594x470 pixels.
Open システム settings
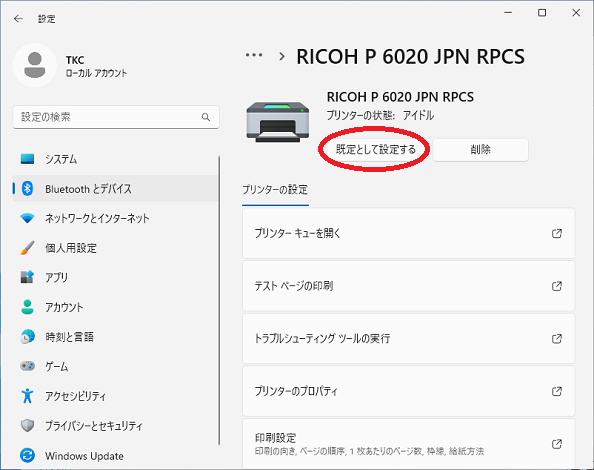coord(115,159)
